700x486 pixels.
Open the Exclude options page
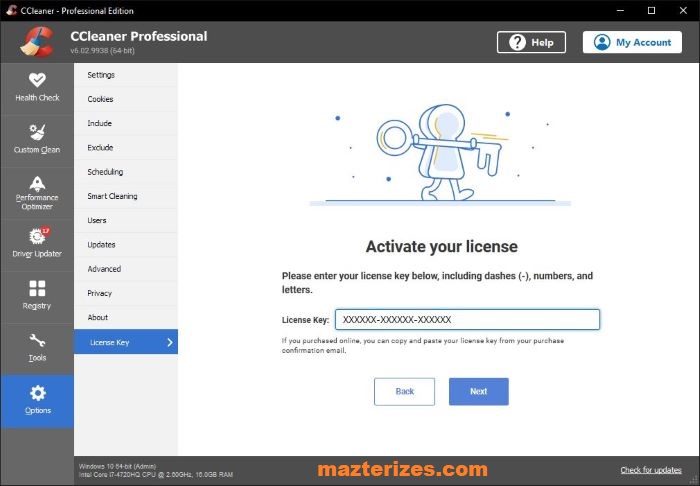(x=126, y=147)
